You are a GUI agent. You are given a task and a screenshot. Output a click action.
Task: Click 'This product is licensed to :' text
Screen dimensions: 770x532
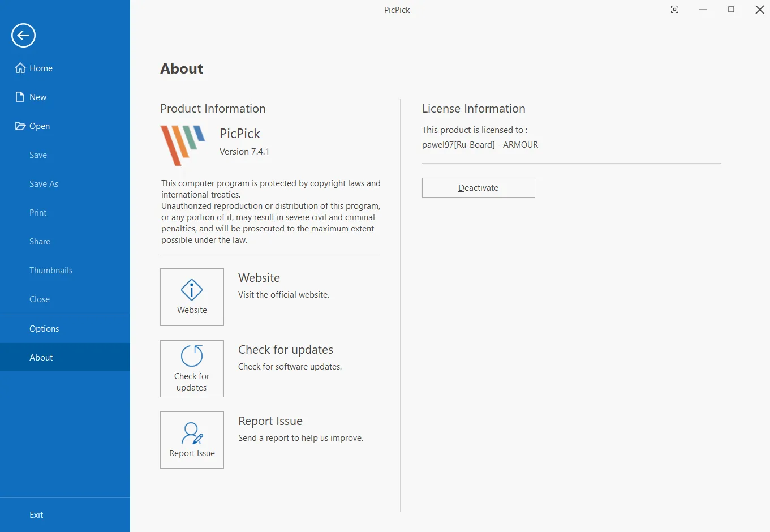click(x=475, y=130)
